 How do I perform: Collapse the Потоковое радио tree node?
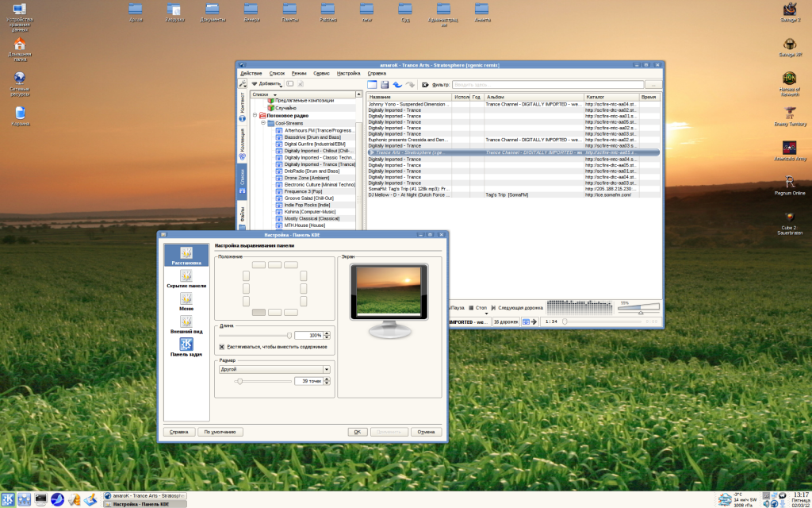click(255, 116)
